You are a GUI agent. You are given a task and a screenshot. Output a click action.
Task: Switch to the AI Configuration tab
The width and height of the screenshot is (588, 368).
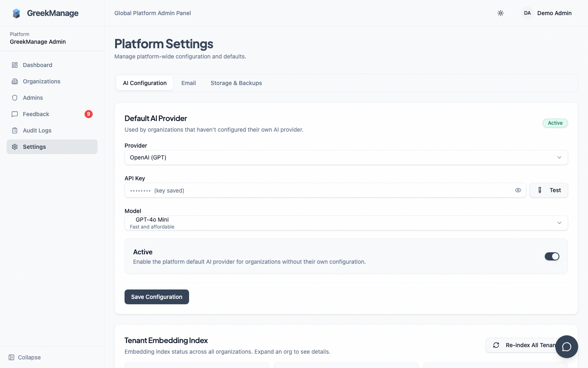tap(145, 83)
